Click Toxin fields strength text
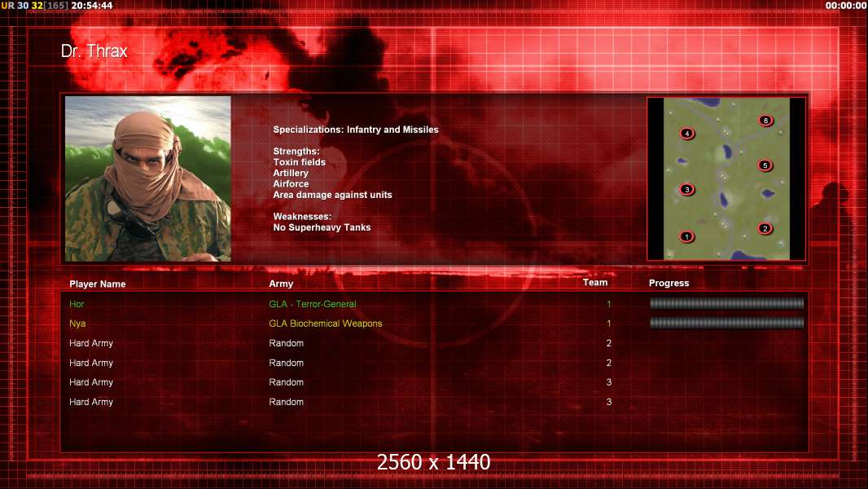The width and height of the screenshot is (868, 489). tap(299, 162)
